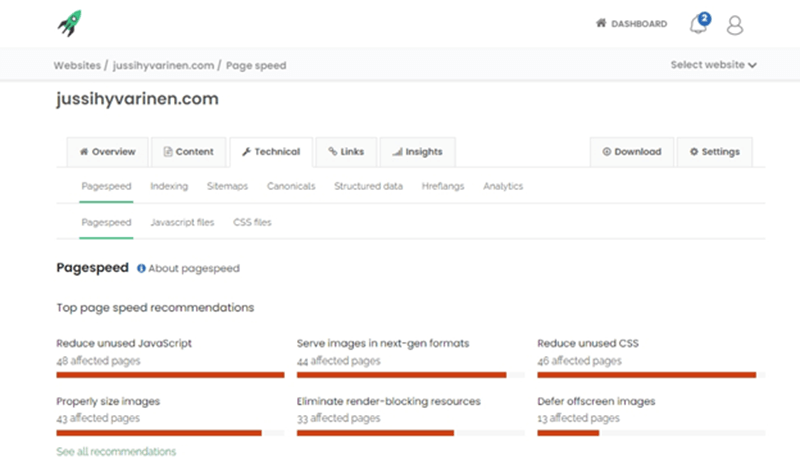Open the Indexing subtab
The width and height of the screenshot is (800, 473).
169,186
